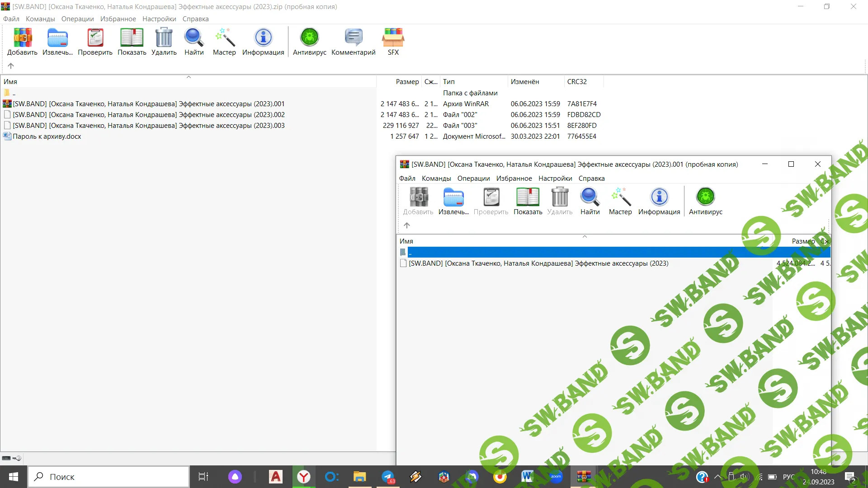Screen dimensions: 868x488
Task: Click the Мастер wizard wand icon
Action: coord(224,38)
